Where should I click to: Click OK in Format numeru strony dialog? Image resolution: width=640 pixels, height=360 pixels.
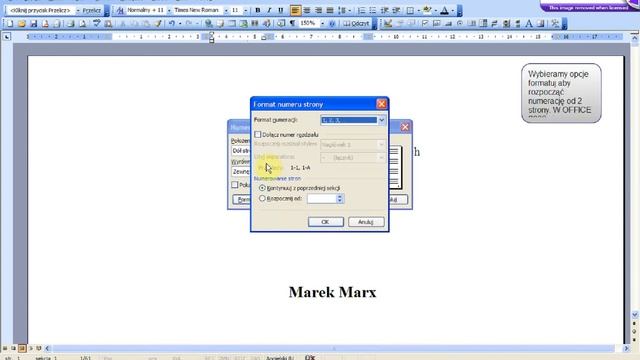pos(325,222)
